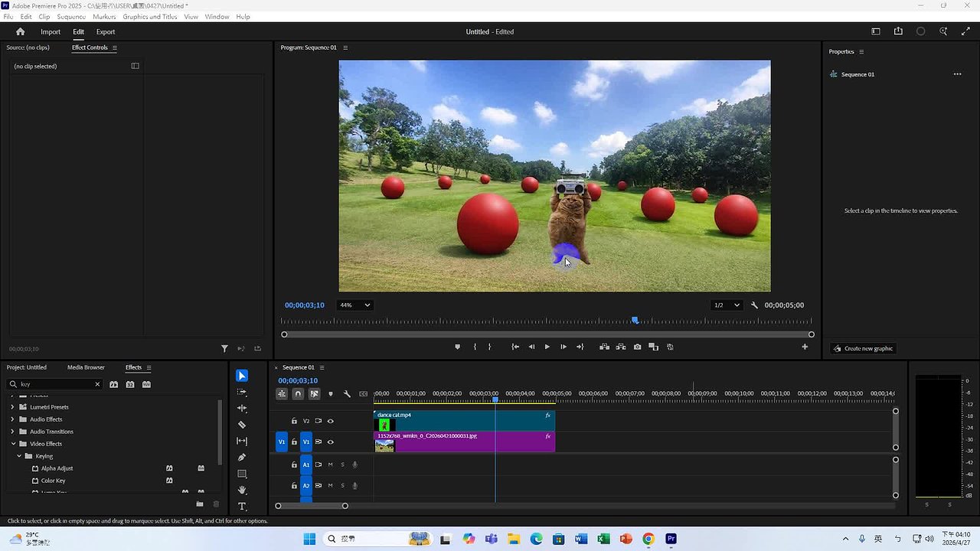
Task: Select the Ripple Edit tool
Action: click(242, 408)
